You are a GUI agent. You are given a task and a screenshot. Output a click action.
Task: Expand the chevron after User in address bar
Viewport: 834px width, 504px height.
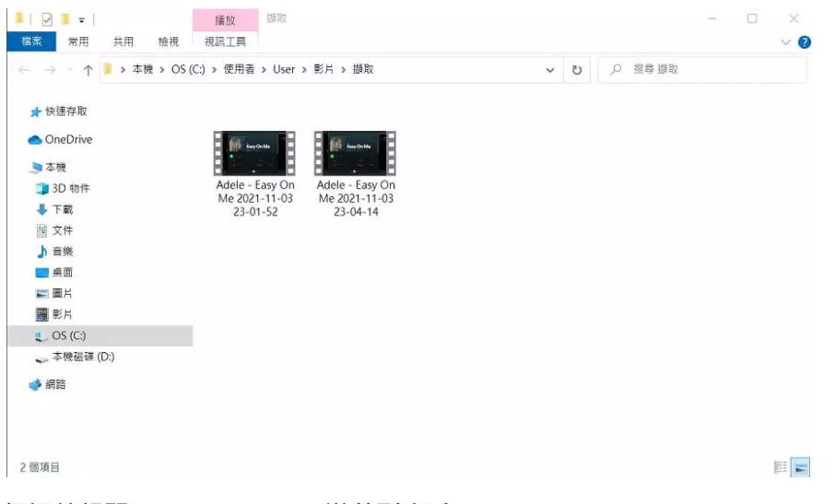pyautogui.click(x=304, y=70)
